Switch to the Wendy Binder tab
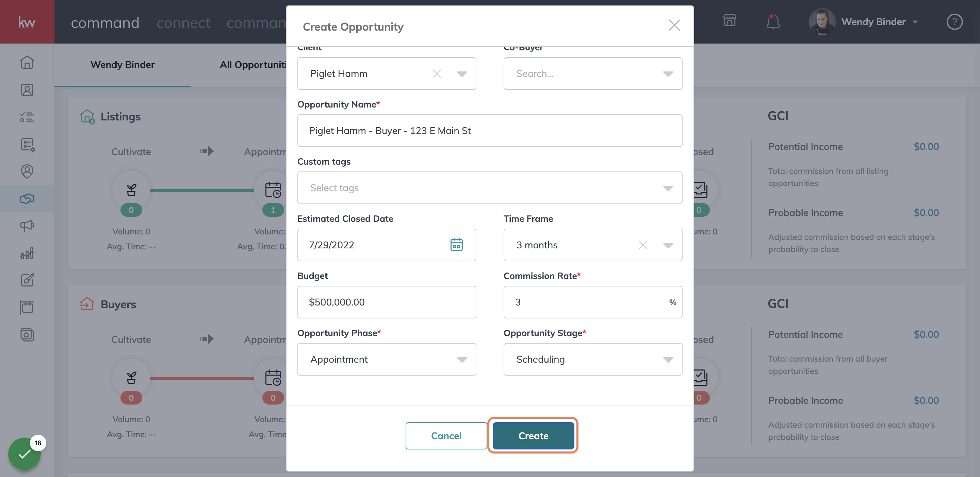This screenshot has height=477, width=980. [122, 65]
